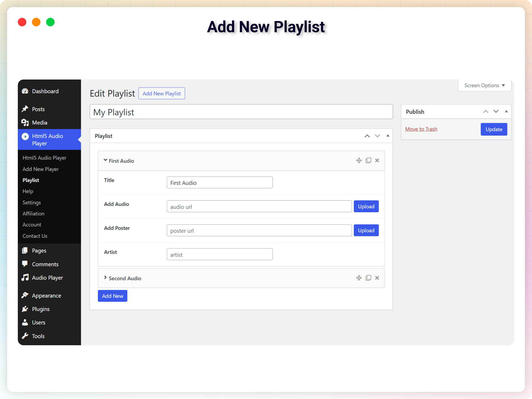The image size is (532, 399).
Task: Click the Move to Trash link
Action: (x=421, y=129)
